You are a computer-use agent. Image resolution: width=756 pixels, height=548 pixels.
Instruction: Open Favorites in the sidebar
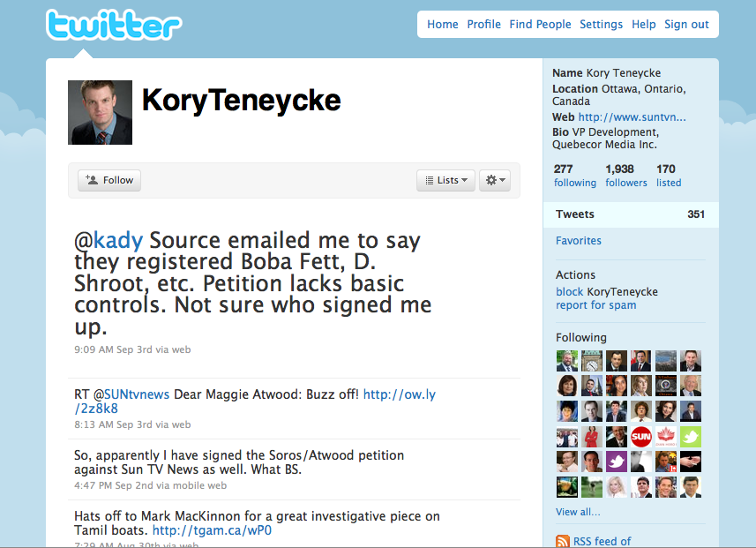[x=579, y=241]
